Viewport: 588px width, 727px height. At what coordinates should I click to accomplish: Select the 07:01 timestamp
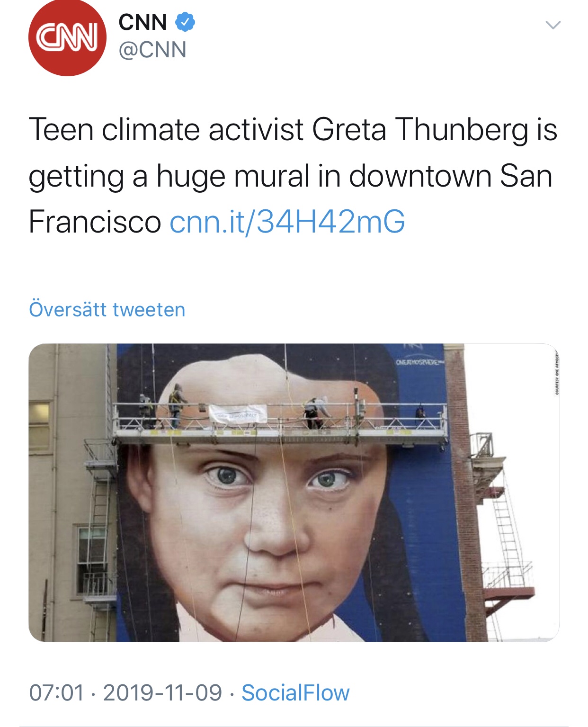(x=57, y=693)
